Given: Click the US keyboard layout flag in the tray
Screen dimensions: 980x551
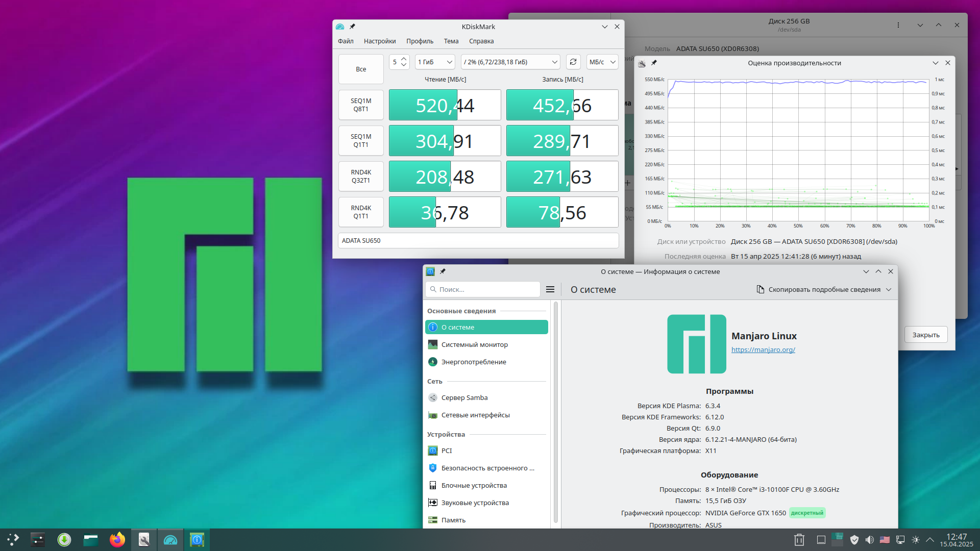Looking at the screenshot, I should 885,540.
